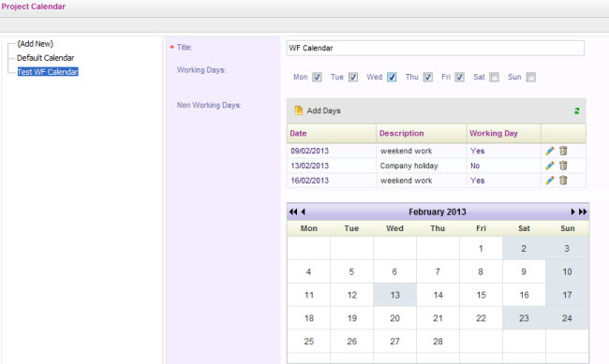The height and width of the screenshot is (364, 609).
Task: Click the Company holiday description cell
Action: coord(409,166)
